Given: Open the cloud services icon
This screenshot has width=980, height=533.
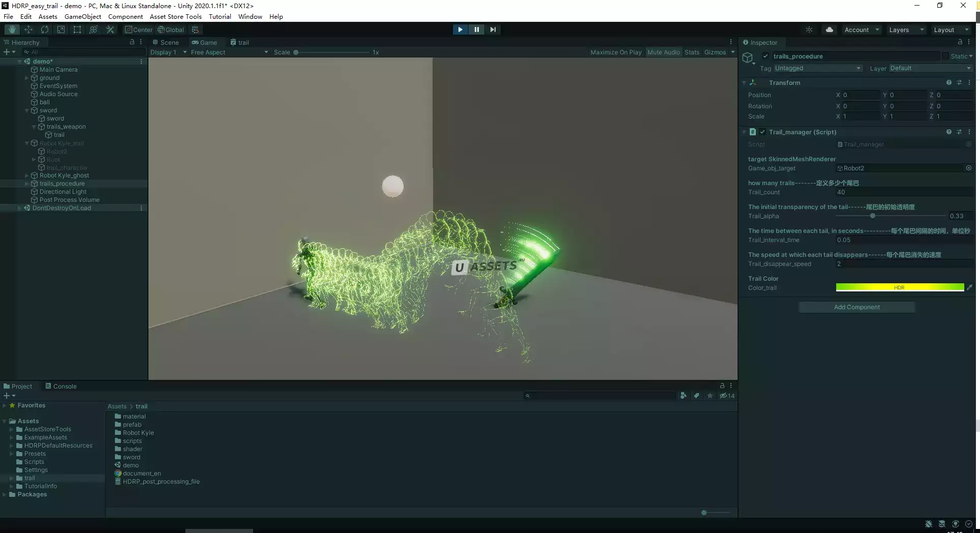Looking at the screenshot, I should click(x=830, y=29).
